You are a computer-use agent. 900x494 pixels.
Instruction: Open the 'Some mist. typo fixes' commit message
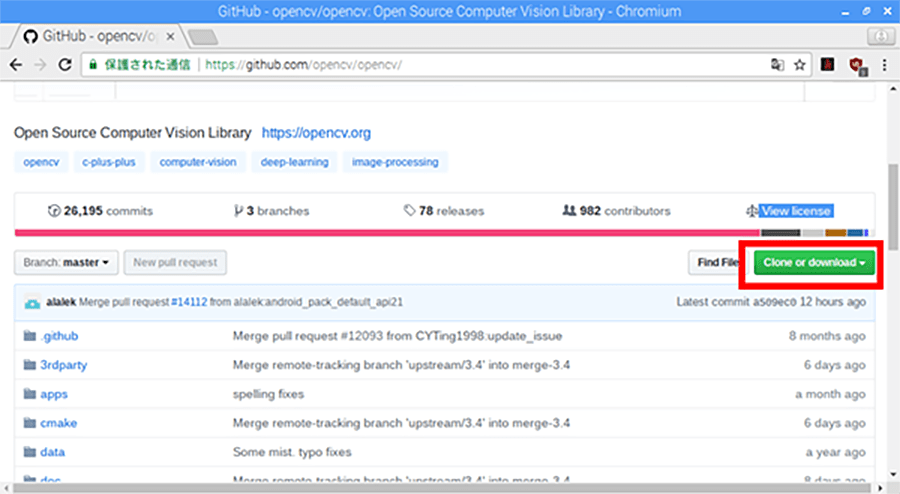[x=292, y=452]
